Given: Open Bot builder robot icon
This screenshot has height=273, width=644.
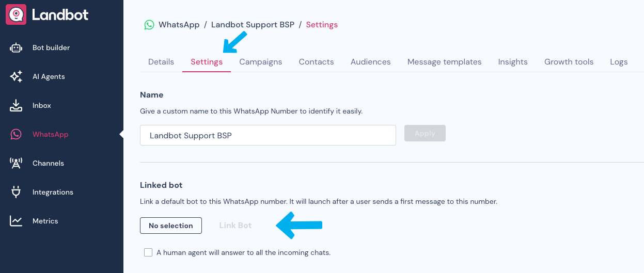Looking at the screenshot, I should [16, 48].
